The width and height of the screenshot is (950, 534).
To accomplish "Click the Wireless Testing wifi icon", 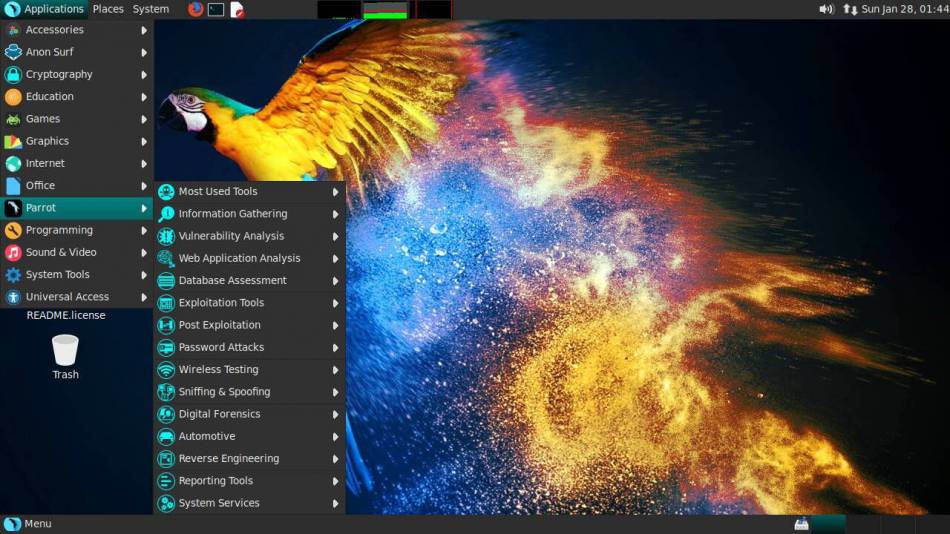I will point(166,370).
